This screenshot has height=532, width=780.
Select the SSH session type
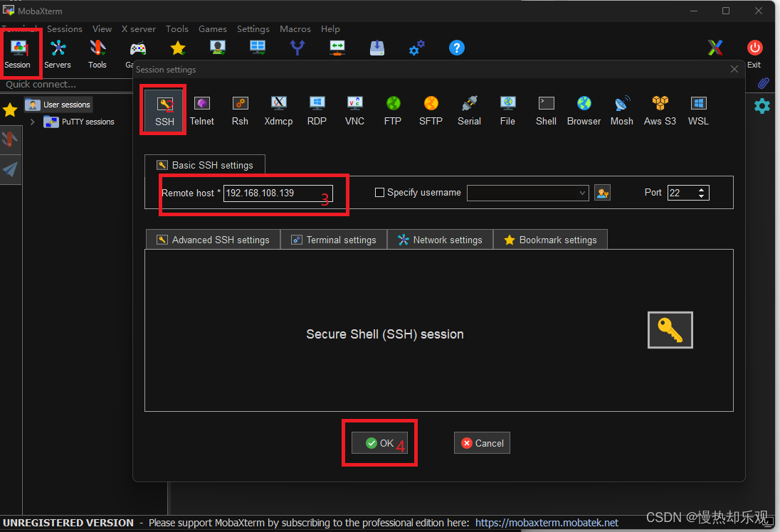coord(164,111)
